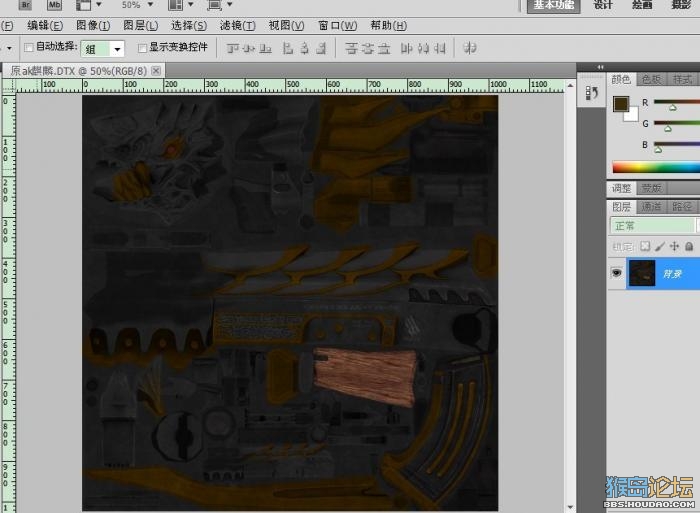The height and width of the screenshot is (513, 700).
Task: Click the distribute horizontal centers icon
Action: pos(423,48)
